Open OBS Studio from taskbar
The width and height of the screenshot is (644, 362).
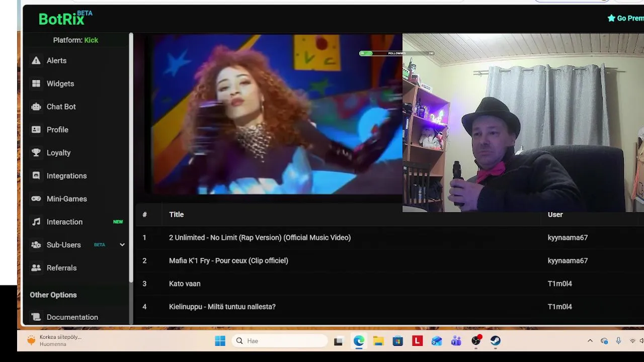(x=476, y=341)
